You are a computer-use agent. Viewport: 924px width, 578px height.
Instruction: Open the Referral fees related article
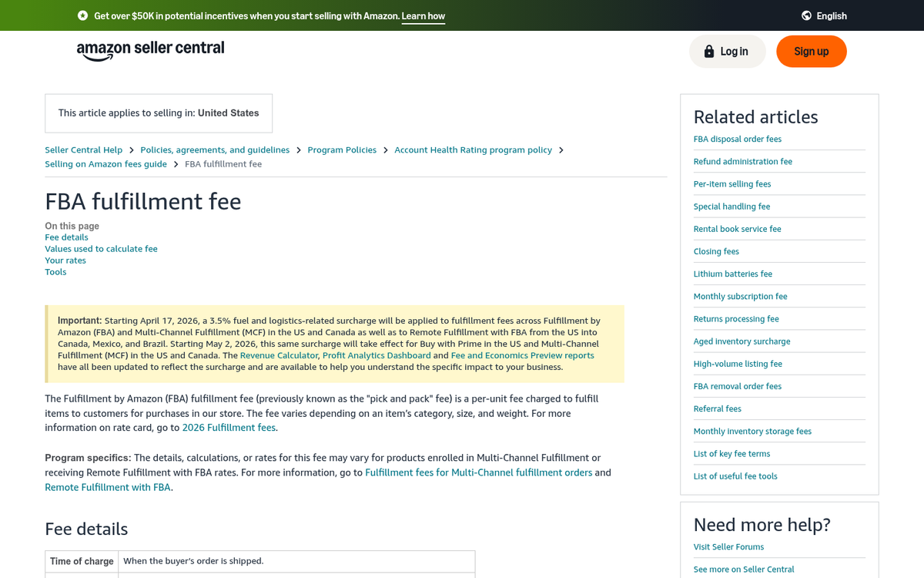(x=717, y=408)
